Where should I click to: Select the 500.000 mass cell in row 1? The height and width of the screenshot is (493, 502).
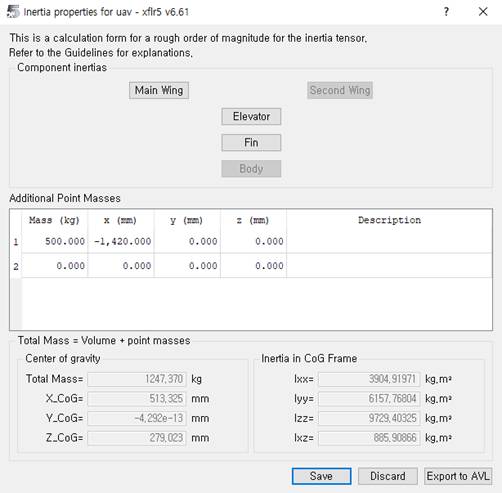(55, 241)
